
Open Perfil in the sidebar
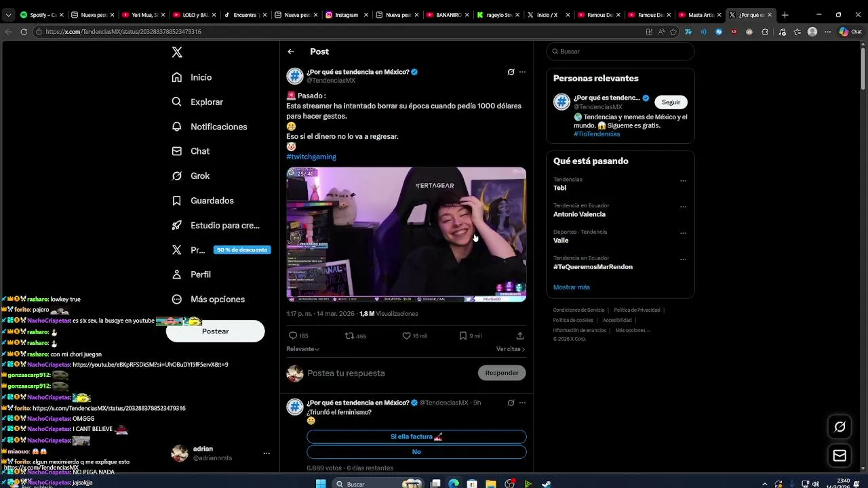(x=191, y=274)
